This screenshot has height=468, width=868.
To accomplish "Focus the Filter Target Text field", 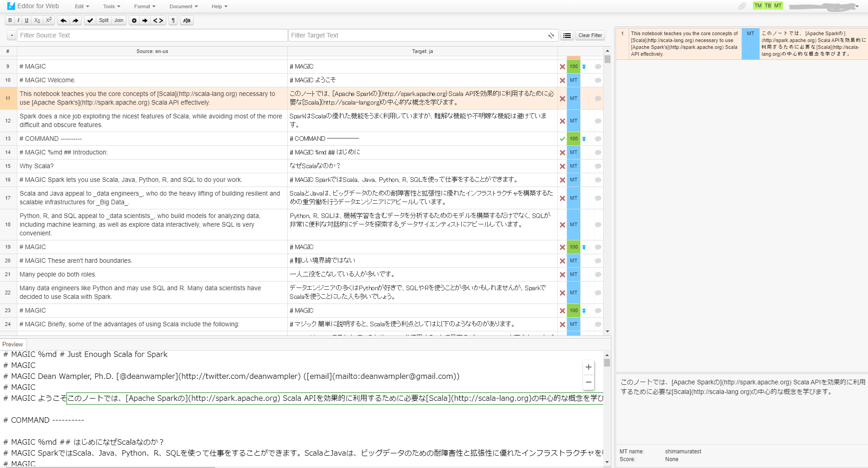I will (423, 35).
